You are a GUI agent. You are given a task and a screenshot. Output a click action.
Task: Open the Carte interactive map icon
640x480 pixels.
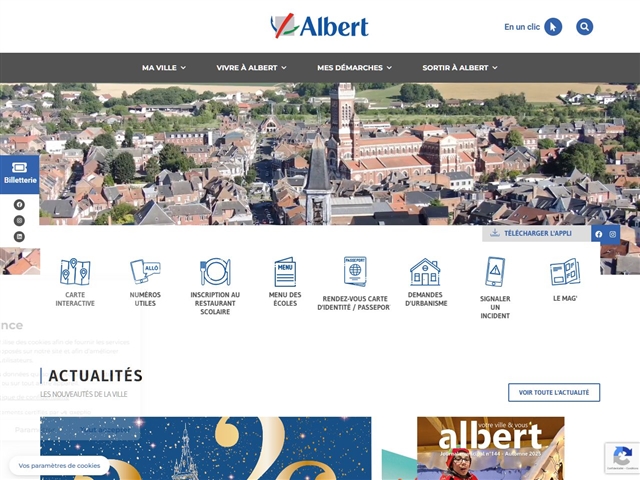coord(75,272)
